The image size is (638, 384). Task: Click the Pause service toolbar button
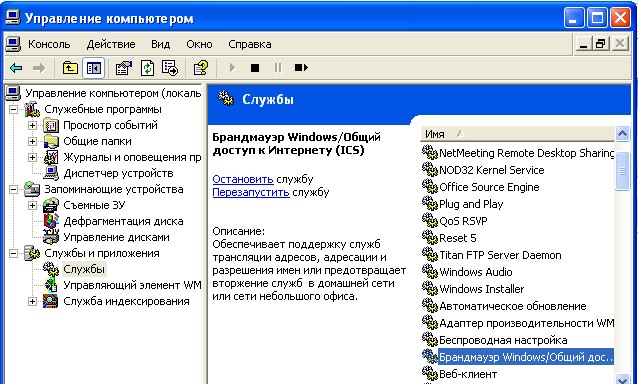278,68
